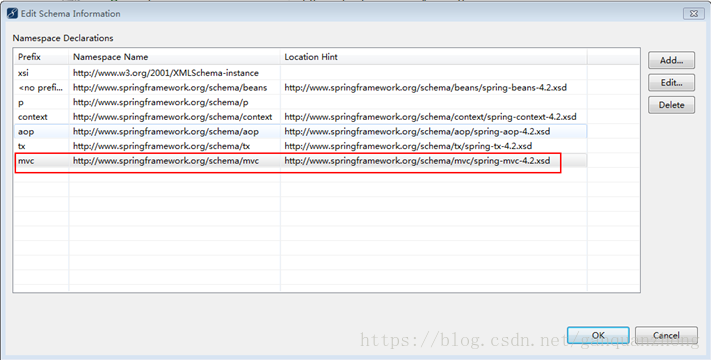Click the Namespace Name column header
The image size is (711, 360).
[x=174, y=57]
